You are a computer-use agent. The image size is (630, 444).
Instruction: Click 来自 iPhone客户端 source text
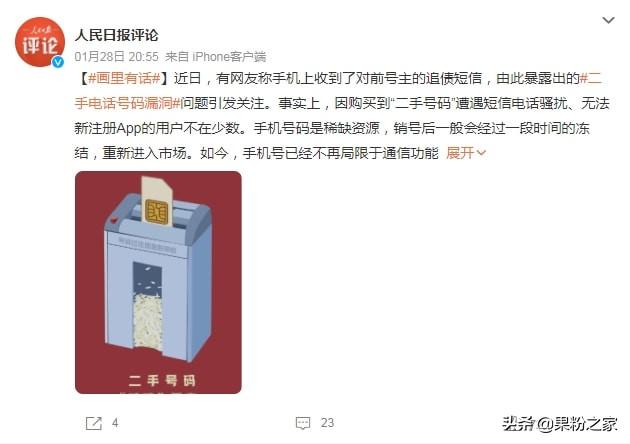click(x=216, y=57)
